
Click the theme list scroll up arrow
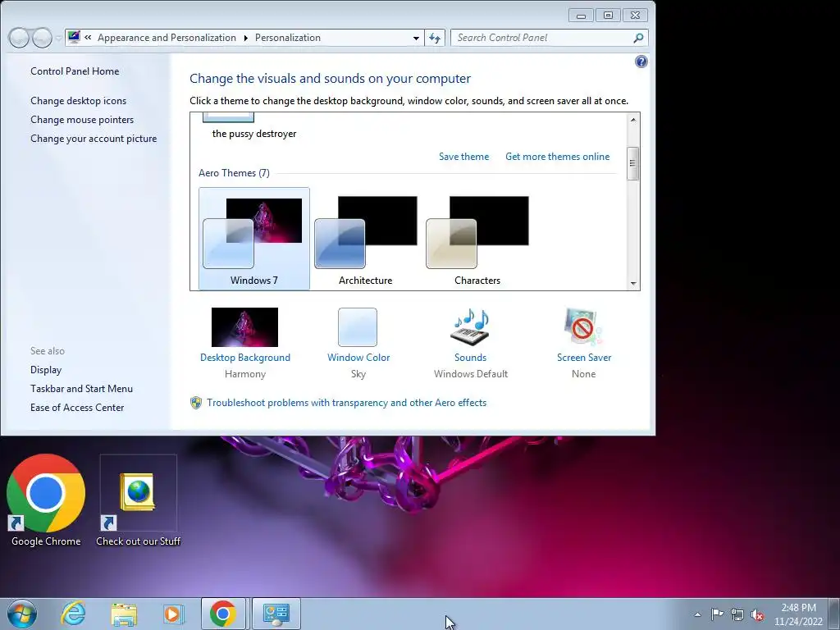[633, 120]
